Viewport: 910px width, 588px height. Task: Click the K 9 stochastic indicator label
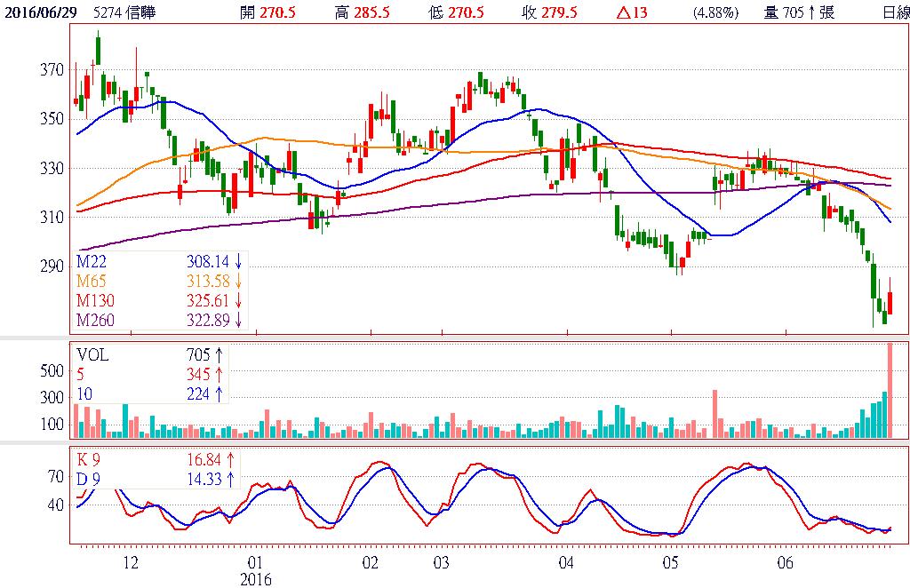point(88,460)
